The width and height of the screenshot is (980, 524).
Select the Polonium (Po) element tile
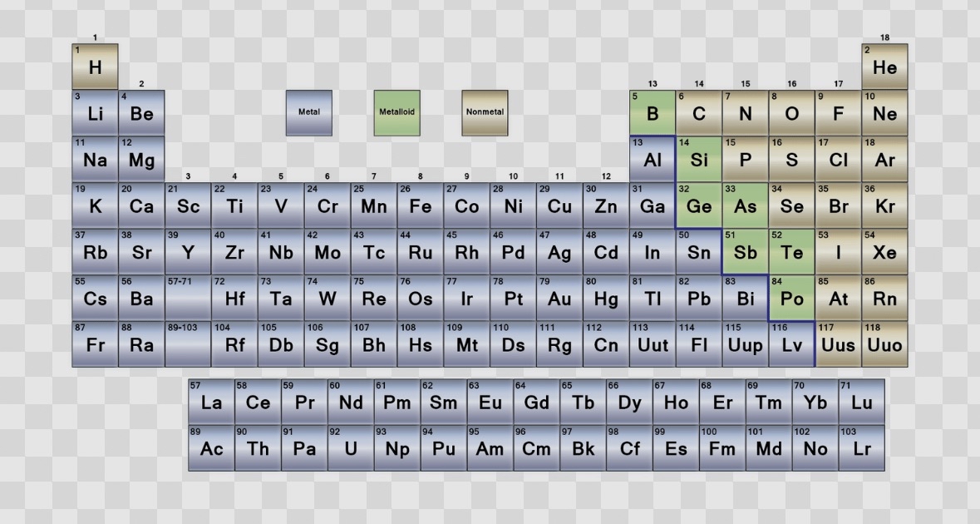[791, 299]
